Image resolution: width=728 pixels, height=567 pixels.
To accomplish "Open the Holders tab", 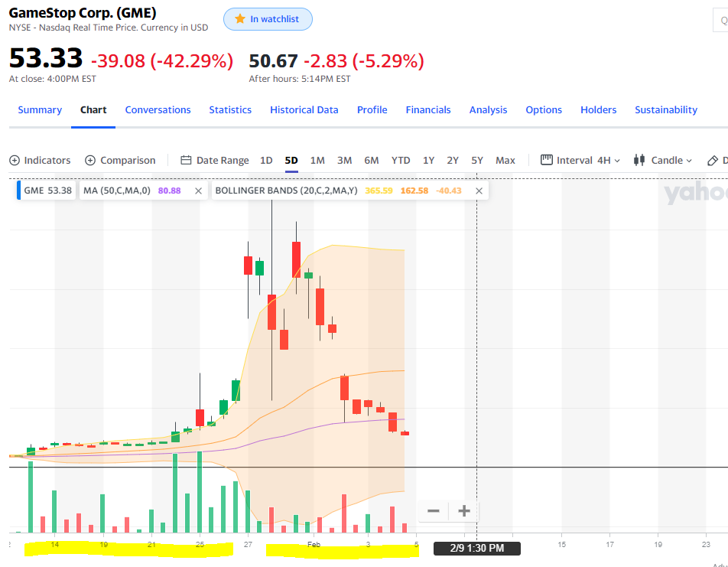I will tap(599, 109).
